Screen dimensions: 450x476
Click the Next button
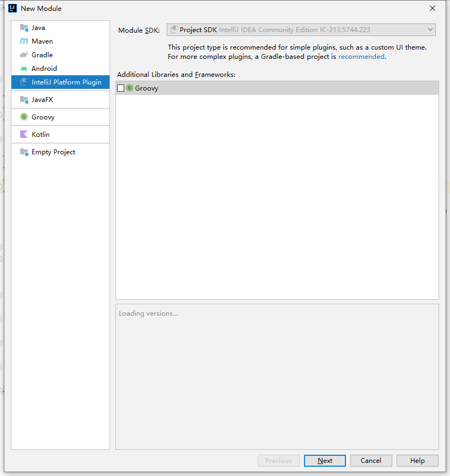[325, 461]
